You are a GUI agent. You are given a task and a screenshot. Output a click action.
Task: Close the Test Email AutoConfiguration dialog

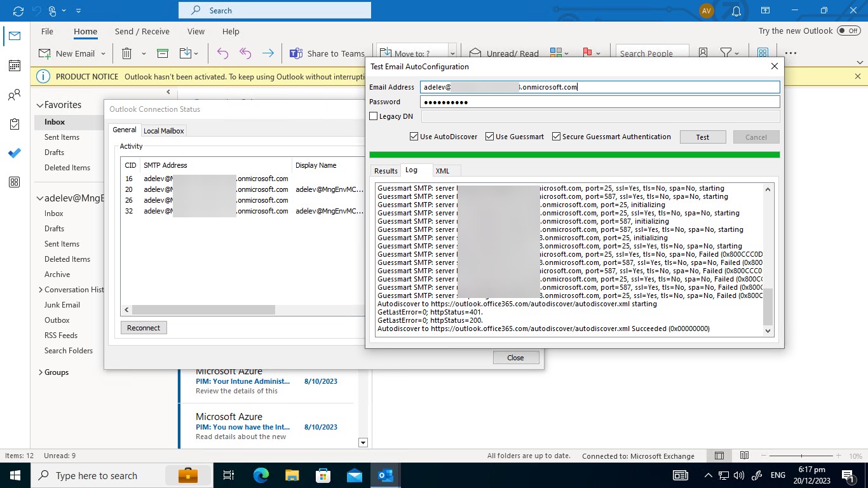[774, 66]
